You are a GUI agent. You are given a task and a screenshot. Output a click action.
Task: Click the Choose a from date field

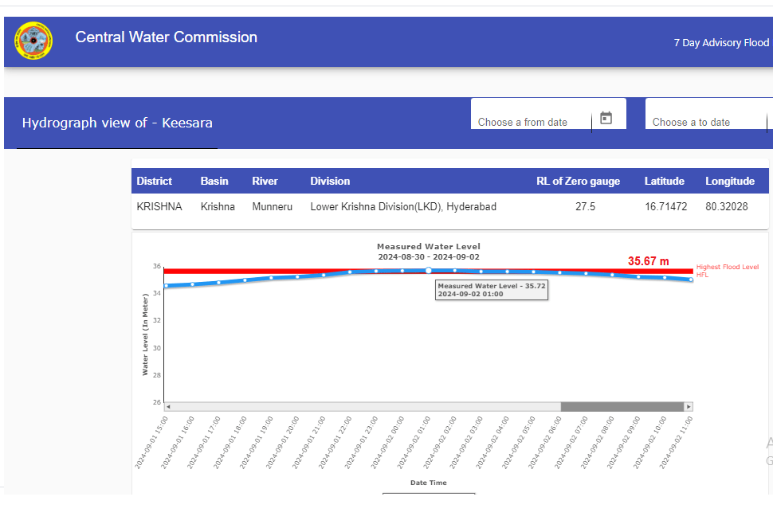530,122
